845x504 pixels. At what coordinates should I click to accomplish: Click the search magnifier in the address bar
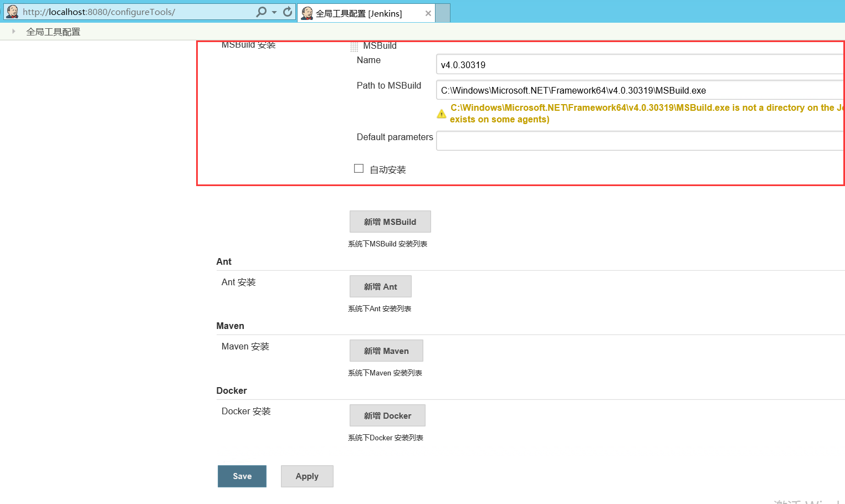point(260,12)
